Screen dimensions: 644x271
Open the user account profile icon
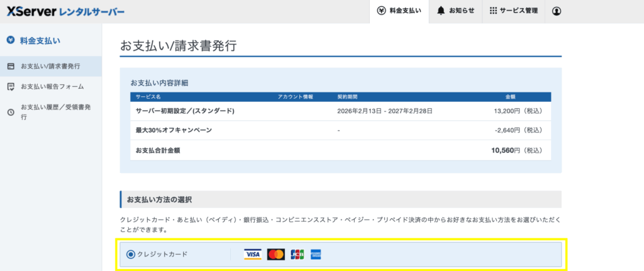pyautogui.click(x=556, y=11)
